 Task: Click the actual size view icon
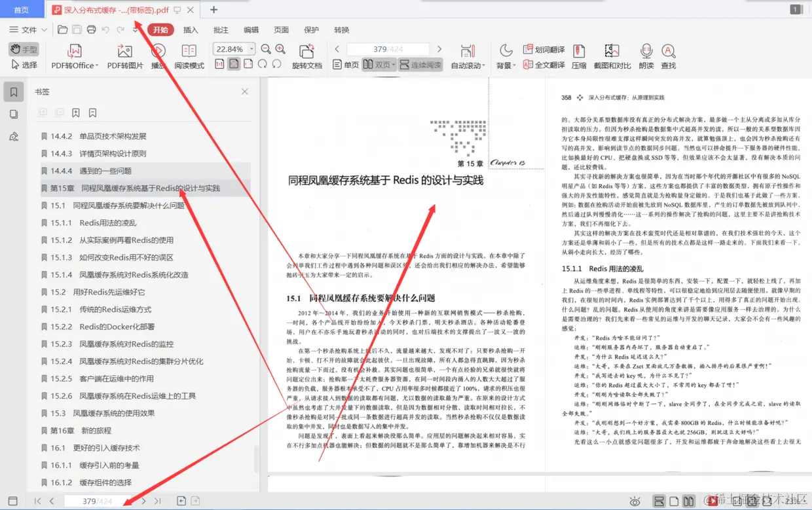[x=219, y=64]
